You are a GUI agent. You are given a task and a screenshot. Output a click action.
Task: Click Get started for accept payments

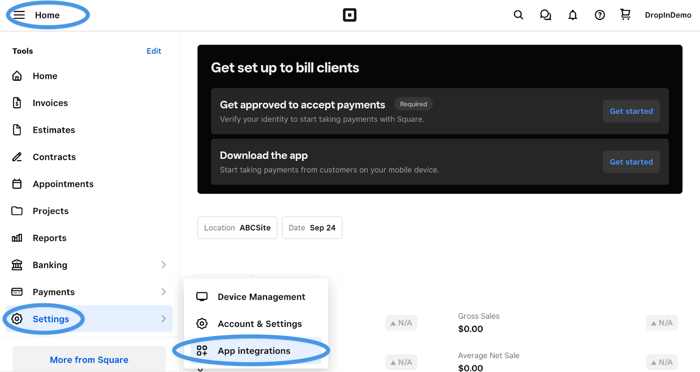[x=631, y=111]
